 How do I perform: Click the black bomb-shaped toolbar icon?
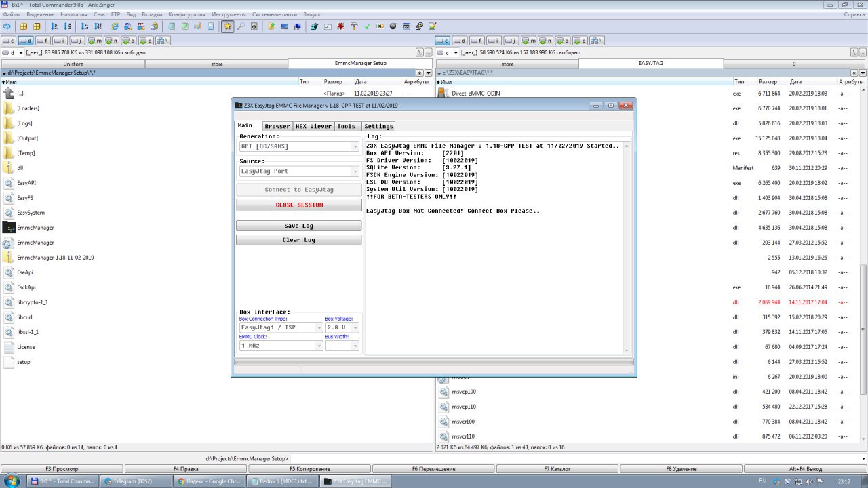coord(393,26)
